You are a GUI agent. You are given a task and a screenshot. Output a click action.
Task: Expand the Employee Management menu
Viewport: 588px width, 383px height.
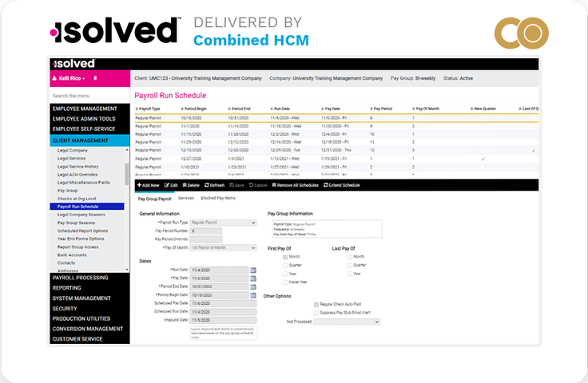tap(89, 109)
